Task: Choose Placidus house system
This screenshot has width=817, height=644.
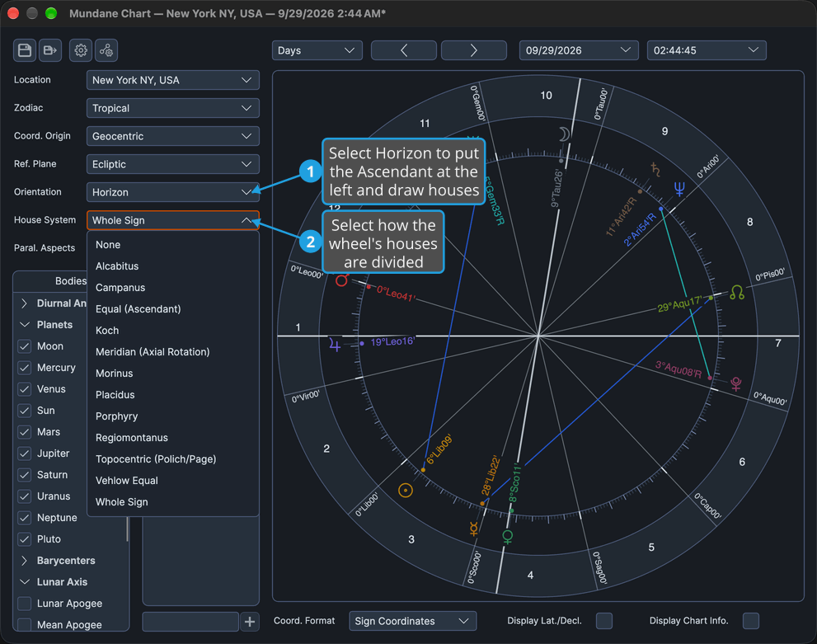Action: (173, 395)
